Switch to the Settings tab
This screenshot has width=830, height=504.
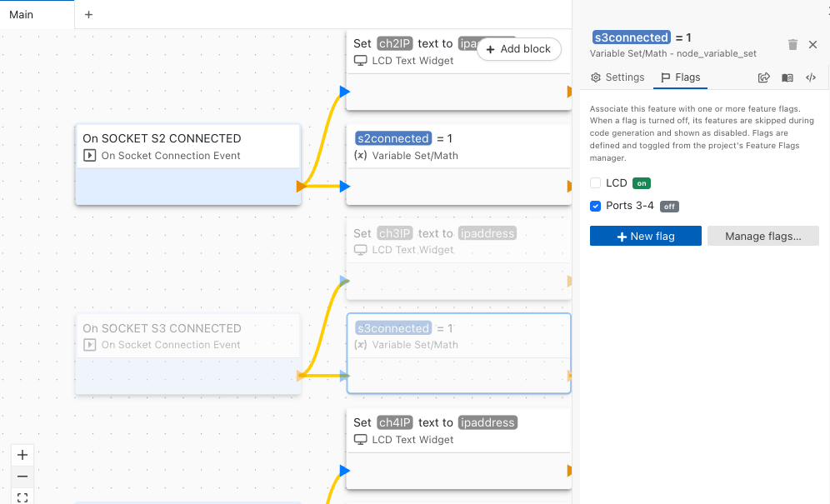pyautogui.click(x=617, y=77)
